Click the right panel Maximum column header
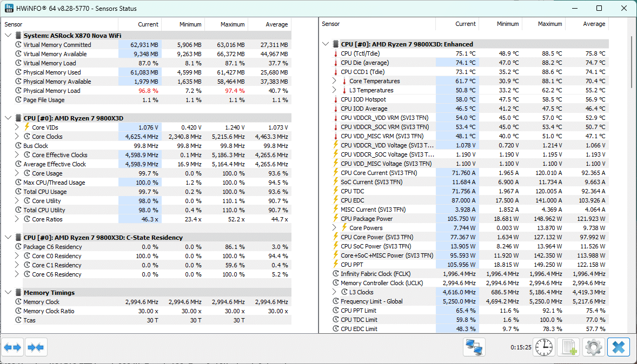Screen dimensions: 637x364 click(x=543, y=24)
